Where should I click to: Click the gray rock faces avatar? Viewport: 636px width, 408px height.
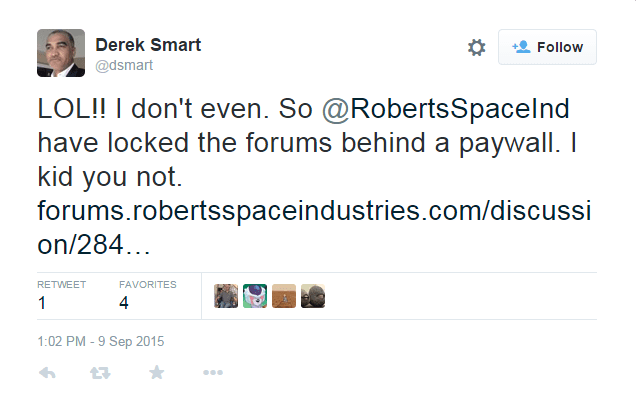[313, 296]
